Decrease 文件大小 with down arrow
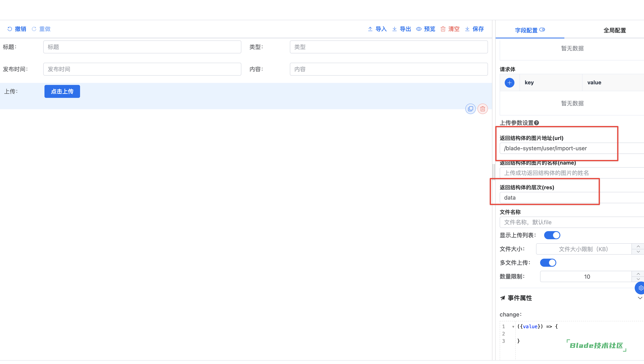Screen dimensions: 644x364 638,252
